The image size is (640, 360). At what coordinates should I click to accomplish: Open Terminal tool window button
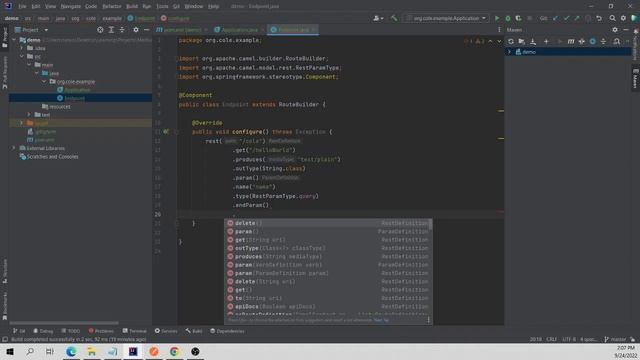point(134,331)
